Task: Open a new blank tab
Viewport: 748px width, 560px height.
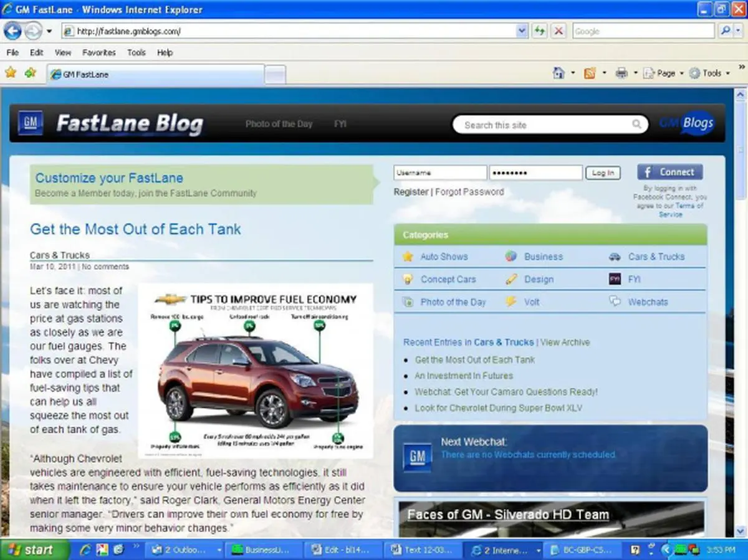Action: [x=275, y=75]
